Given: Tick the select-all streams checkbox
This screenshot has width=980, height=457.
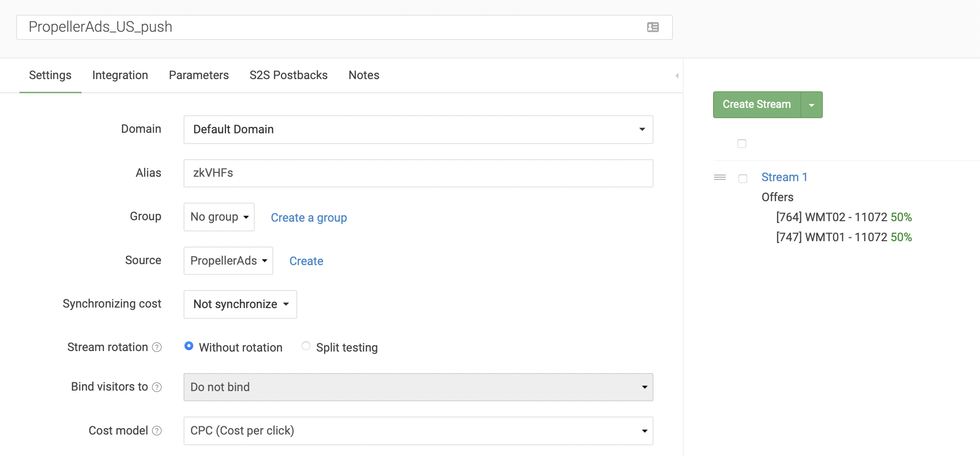Looking at the screenshot, I should pos(742,144).
